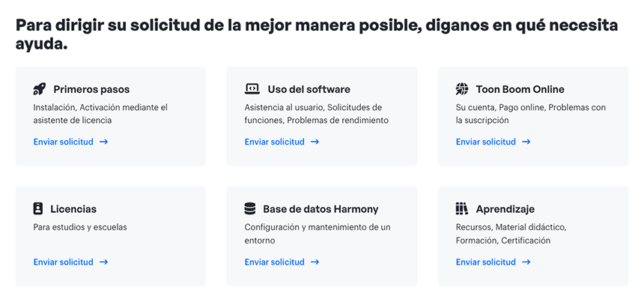Image resolution: width=644 pixels, height=305 pixels.
Task: Click the arrow icon in Licencias card
Action: tap(103, 262)
